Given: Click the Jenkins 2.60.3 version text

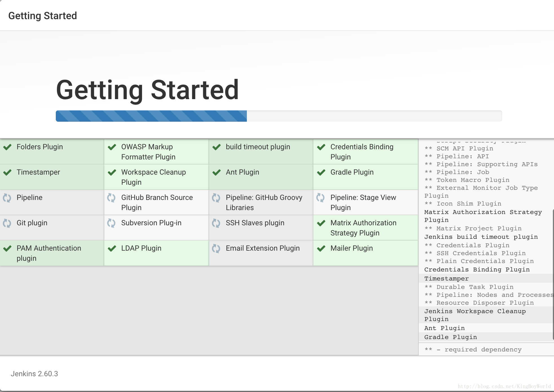Looking at the screenshot, I should click(34, 374).
